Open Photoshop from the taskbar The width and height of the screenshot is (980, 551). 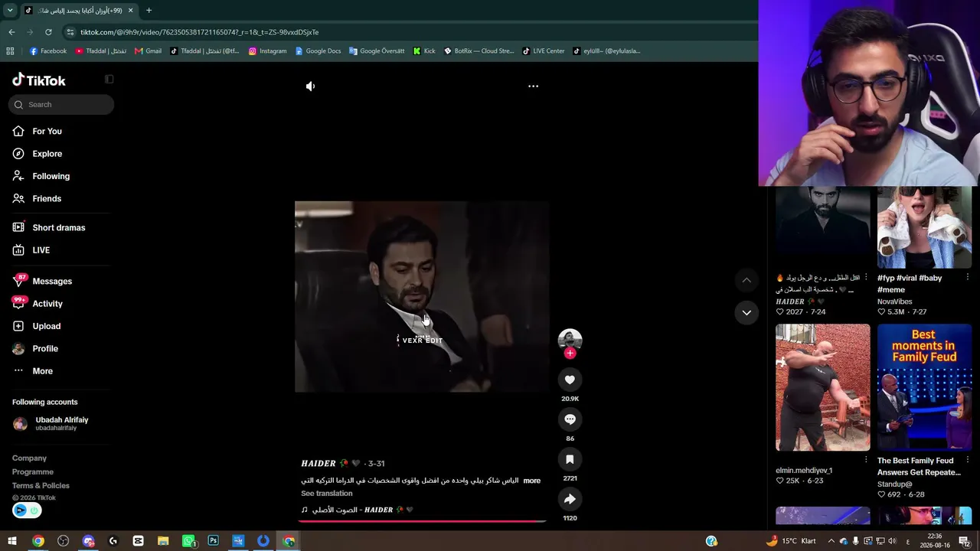pos(213,541)
